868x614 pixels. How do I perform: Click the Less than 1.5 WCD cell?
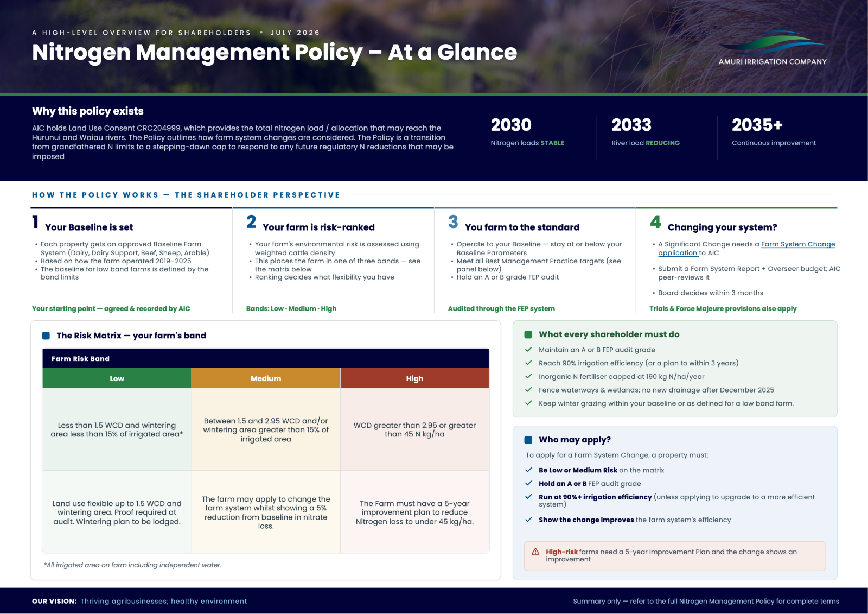117,429
